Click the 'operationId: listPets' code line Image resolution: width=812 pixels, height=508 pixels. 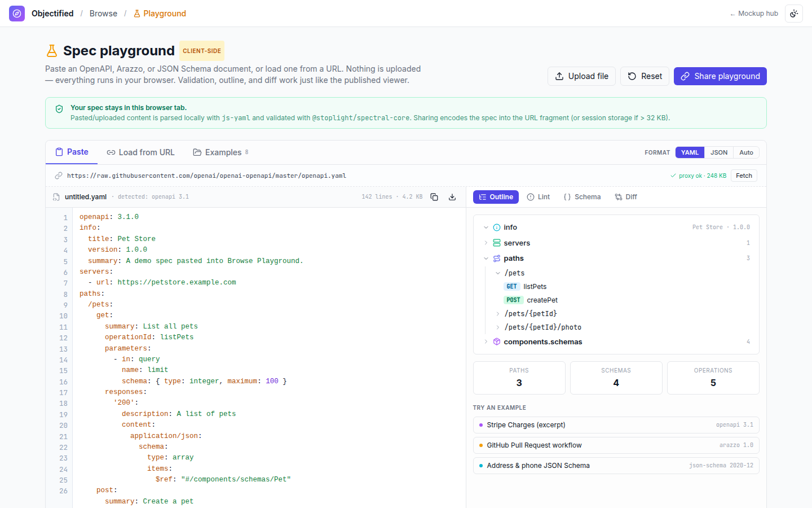coord(149,337)
